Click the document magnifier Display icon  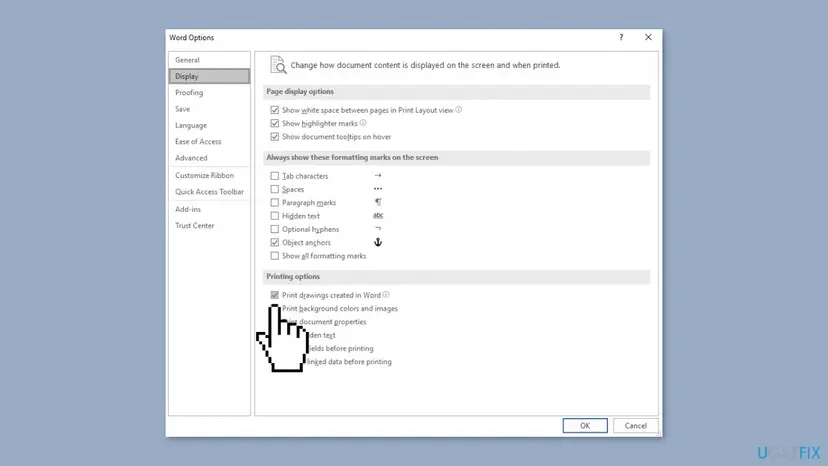278,65
